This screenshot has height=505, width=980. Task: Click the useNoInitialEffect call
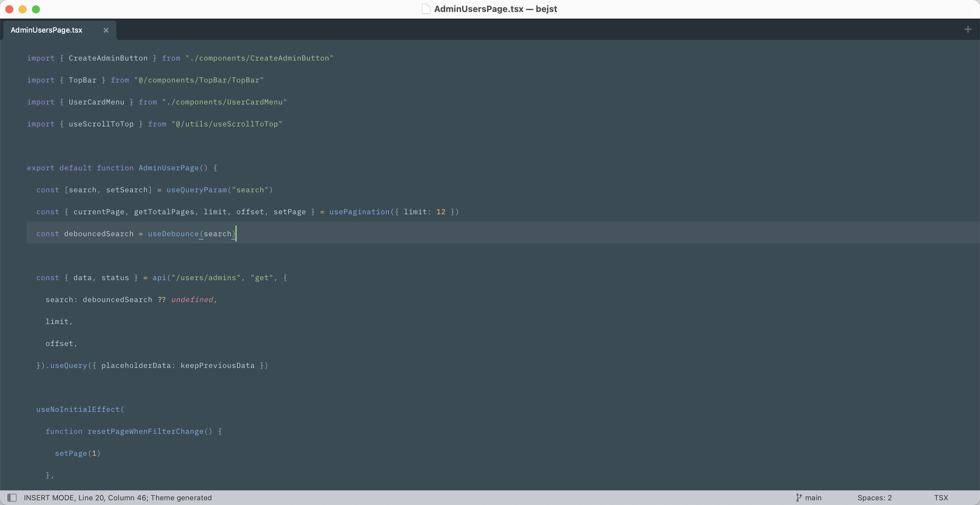click(x=78, y=410)
